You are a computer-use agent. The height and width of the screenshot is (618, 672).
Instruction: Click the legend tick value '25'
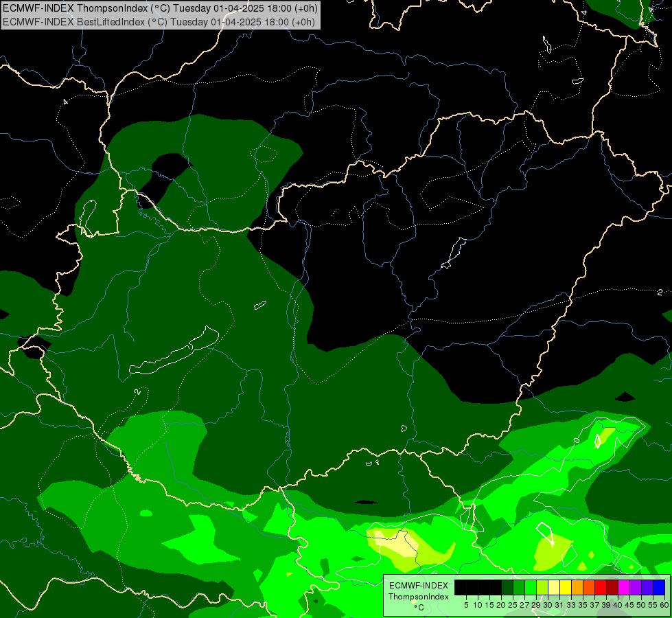pos(513,605)
